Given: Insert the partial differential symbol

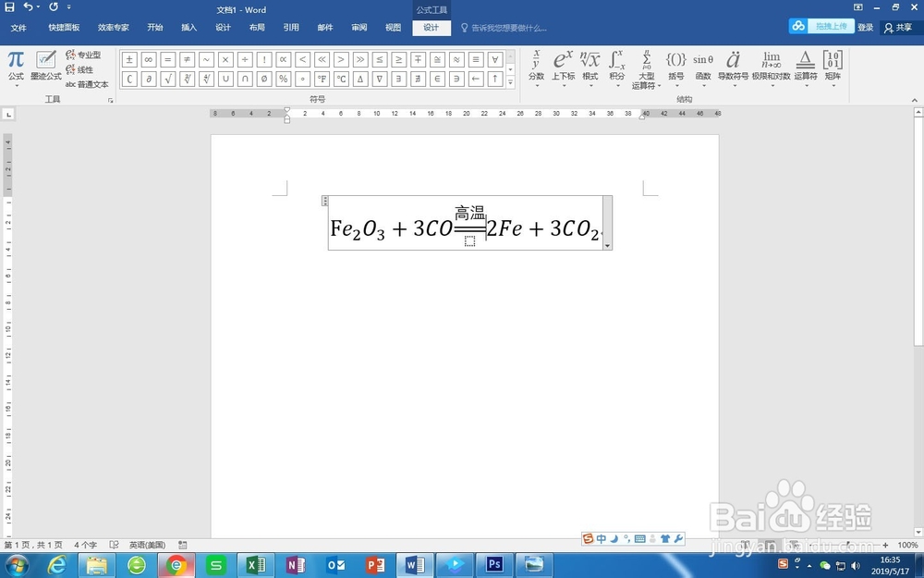Looking at the screenshot, I should coord(149,79).
